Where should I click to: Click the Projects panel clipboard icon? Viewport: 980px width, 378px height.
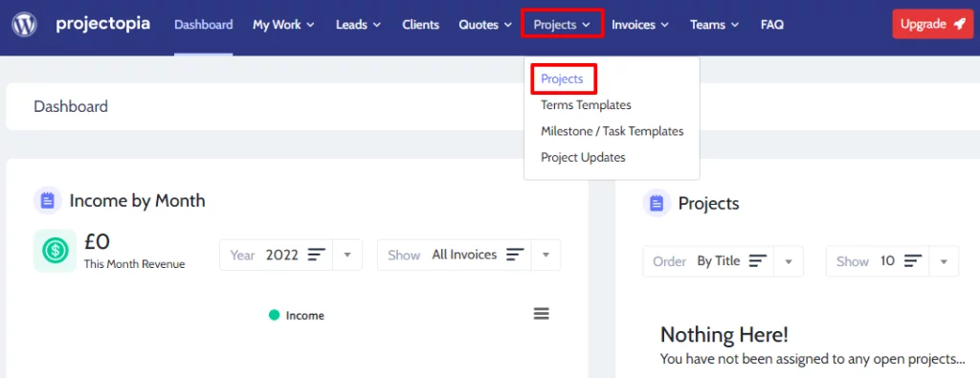[x=657, y=203]
